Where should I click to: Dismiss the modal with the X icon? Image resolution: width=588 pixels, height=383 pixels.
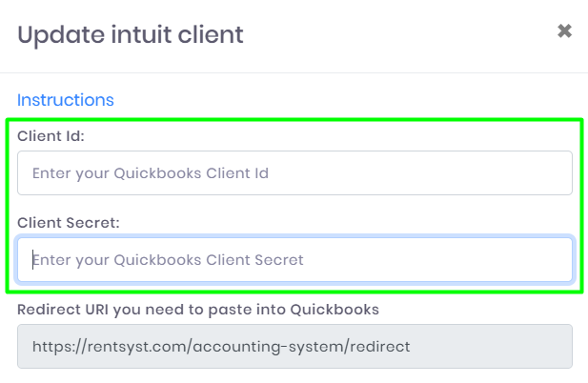pyautogui.click(x=564, y=31)
